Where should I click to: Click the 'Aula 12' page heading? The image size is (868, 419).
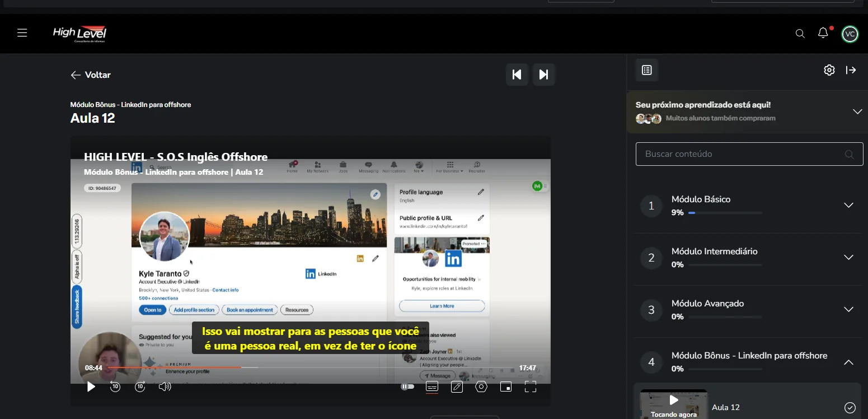click(x=93, y=118)
